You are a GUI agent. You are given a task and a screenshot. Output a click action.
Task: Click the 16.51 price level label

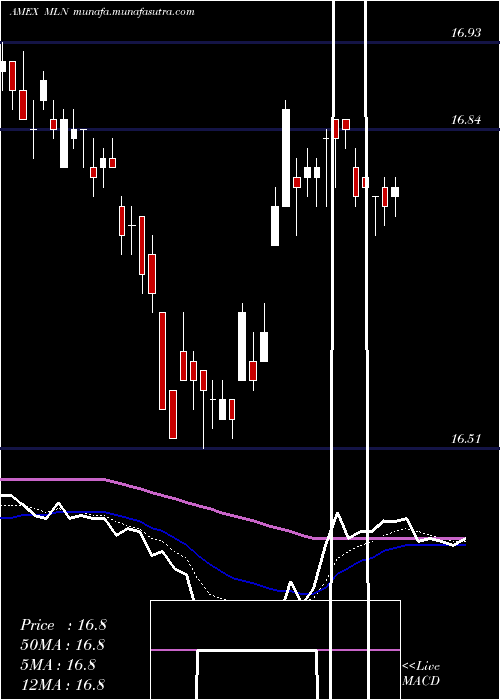tap(466, 438)
